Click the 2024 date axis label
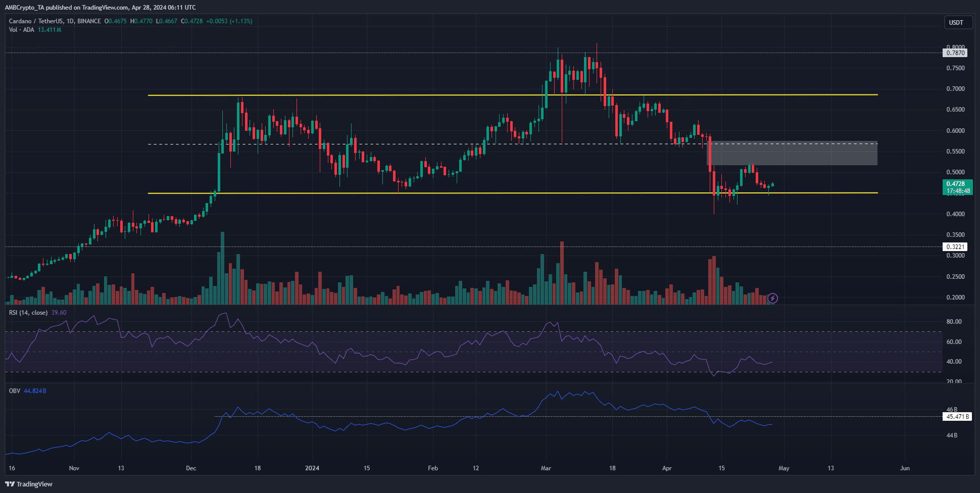 312,468
